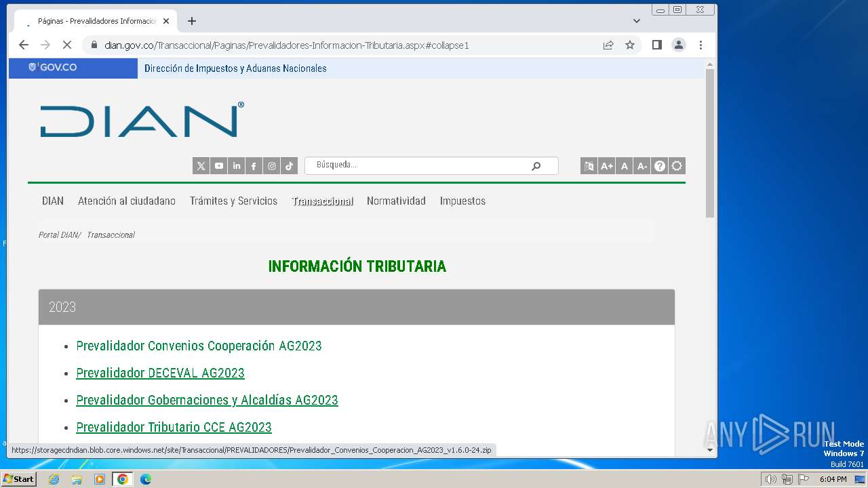Click the taskbar clock 6:04 PM

(x=833, y=479)
